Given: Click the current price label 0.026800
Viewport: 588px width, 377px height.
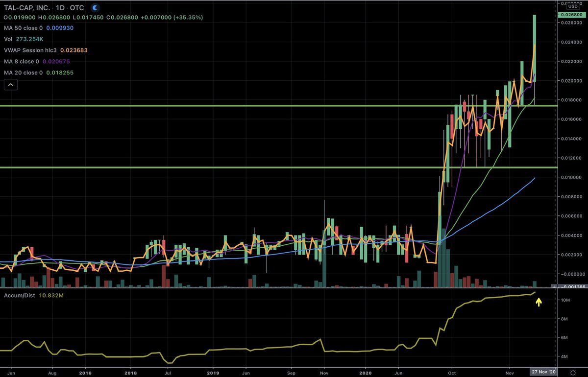Looking at the screenshot, I should coord(572,15).
